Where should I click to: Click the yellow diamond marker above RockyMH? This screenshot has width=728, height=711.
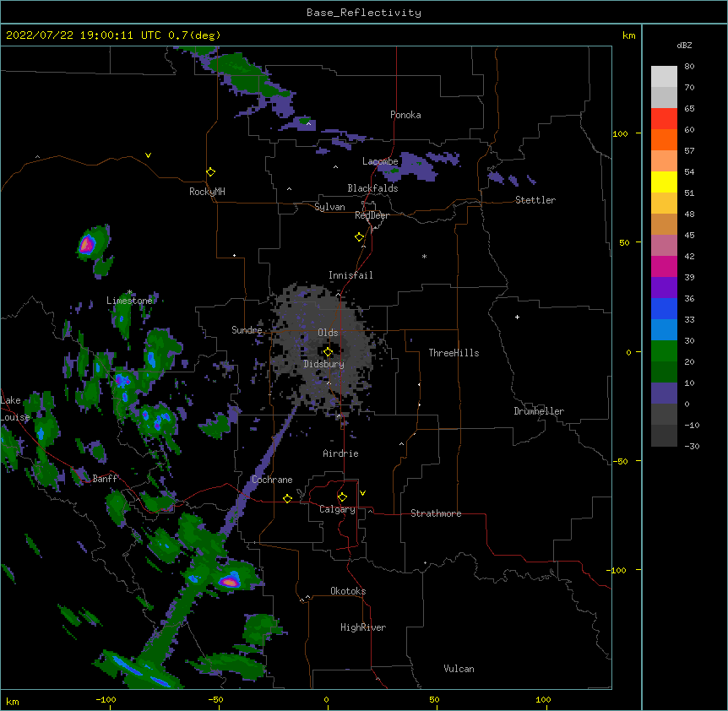(x=210, y=172)
